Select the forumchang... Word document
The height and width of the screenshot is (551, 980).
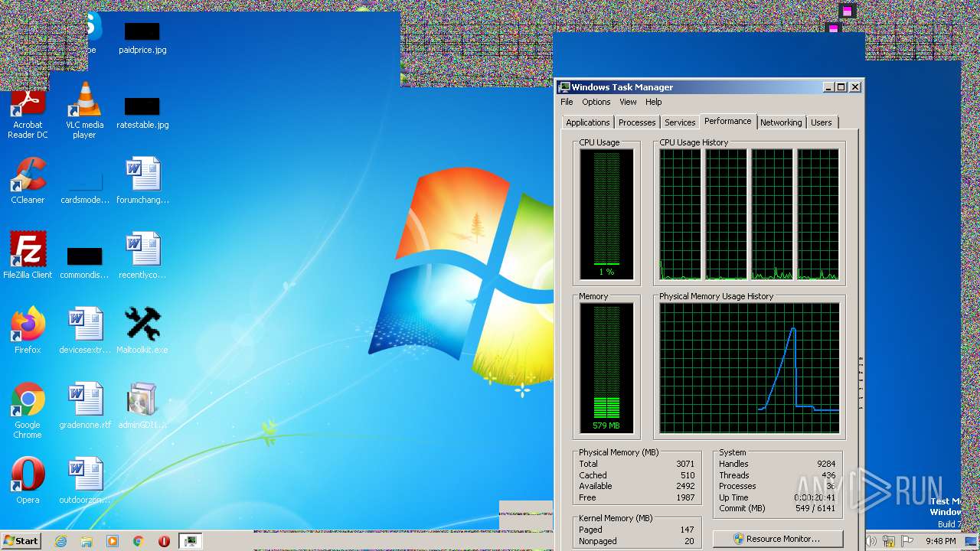click(x=142, y=181)
